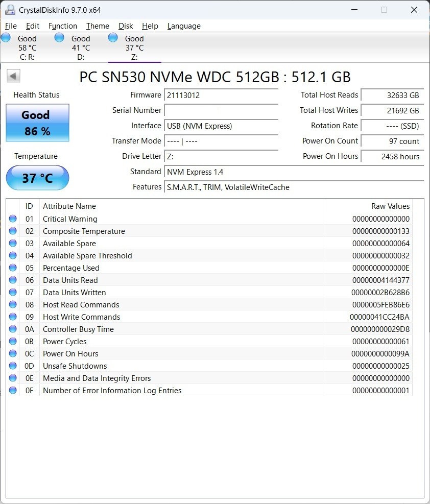Click the blue orb beside Host Write Commands
The width and height of the screenshot is (430, 504).
13,317
